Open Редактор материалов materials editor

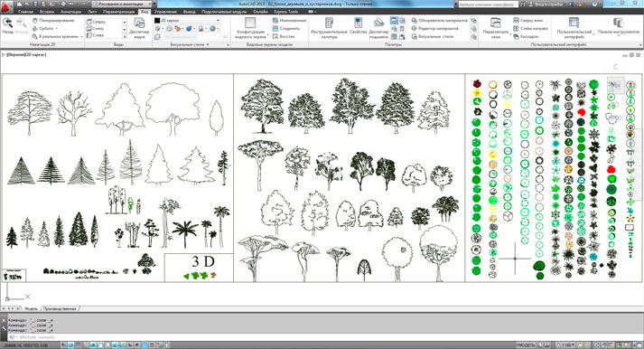pyautogui.click(x=435, y=28)
